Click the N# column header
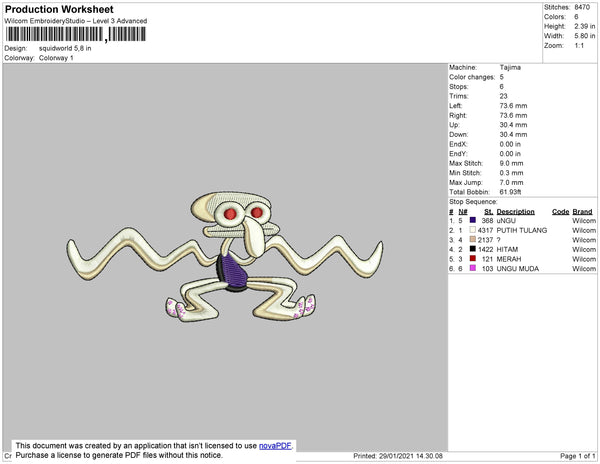Screen dimensions: 600x464 pyautogui.click(x=463, y=212)
